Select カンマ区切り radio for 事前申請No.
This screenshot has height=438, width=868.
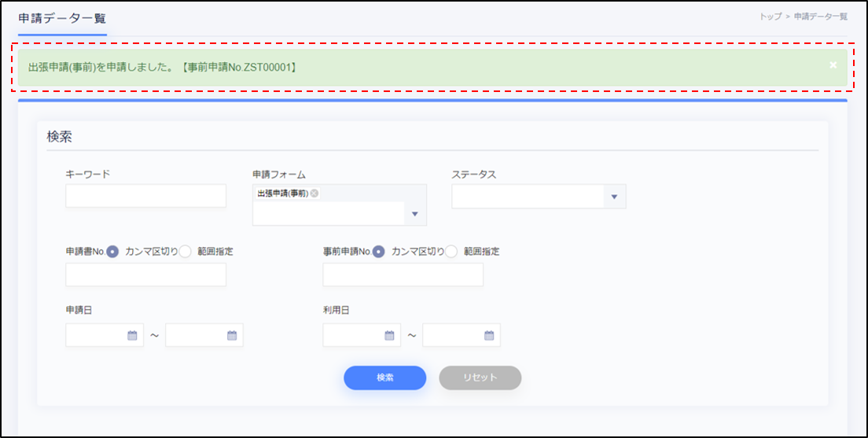pos(379,252)
